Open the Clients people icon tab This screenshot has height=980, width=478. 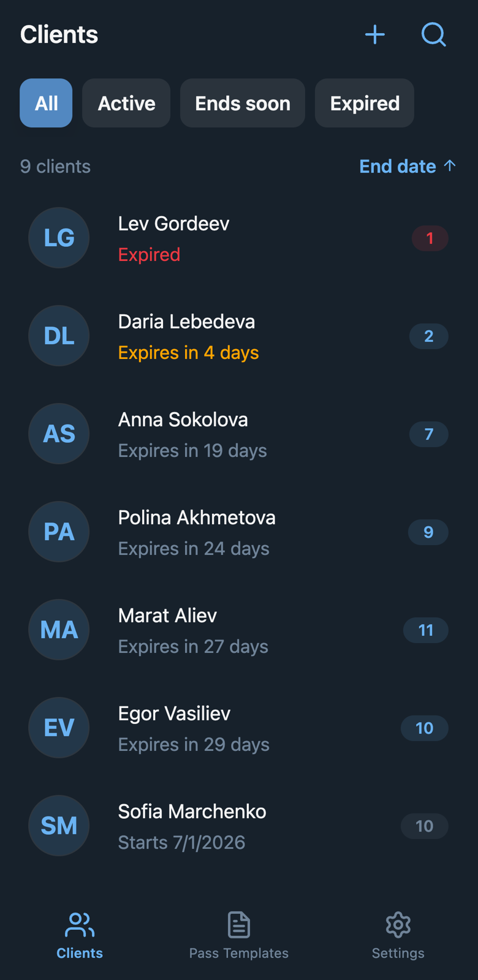80,925
